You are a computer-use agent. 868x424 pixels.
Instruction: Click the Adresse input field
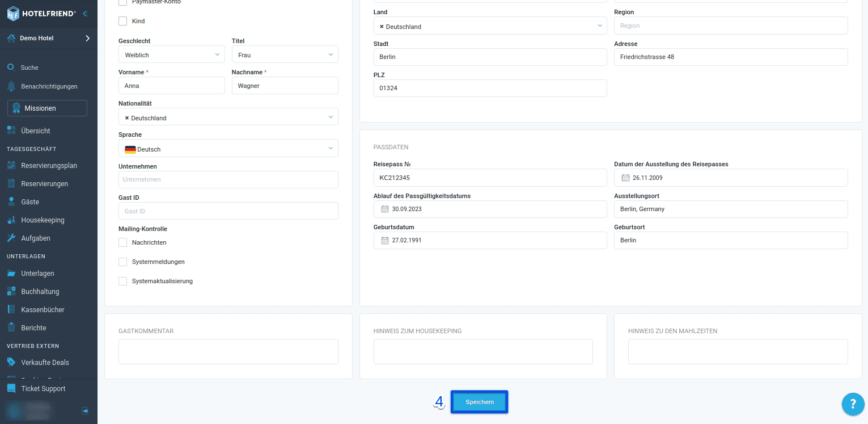coord(731,57)
